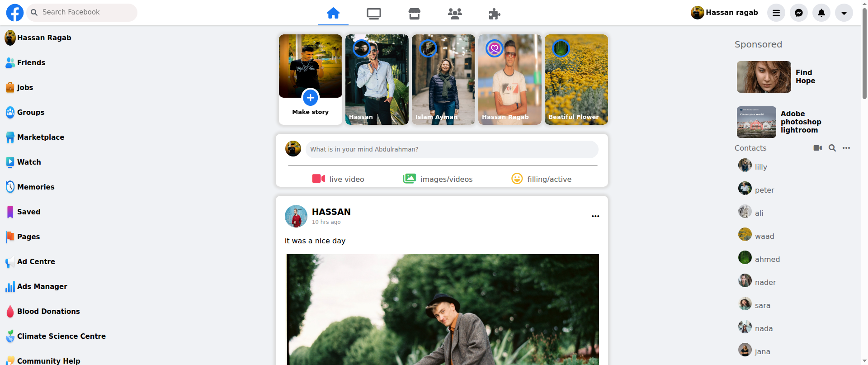Open the hamburger menu button
Image resolution: width=868 pixels, height=365 pixels.
[x=776, y=13]
